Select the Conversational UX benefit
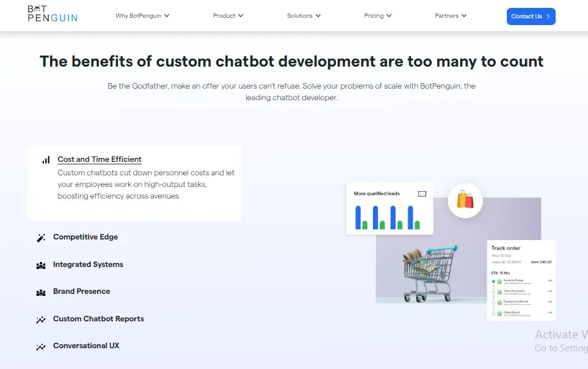Screen dimensions: 588x369 [86, 346]
